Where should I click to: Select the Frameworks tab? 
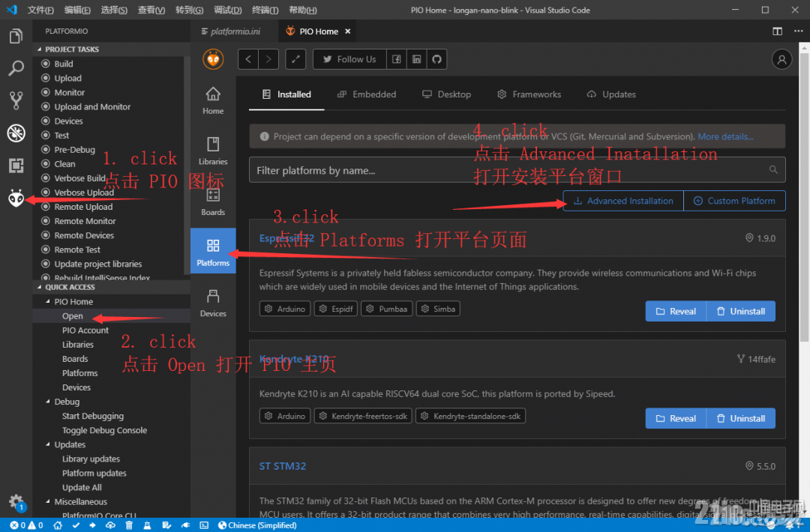[x=529, y=94]
